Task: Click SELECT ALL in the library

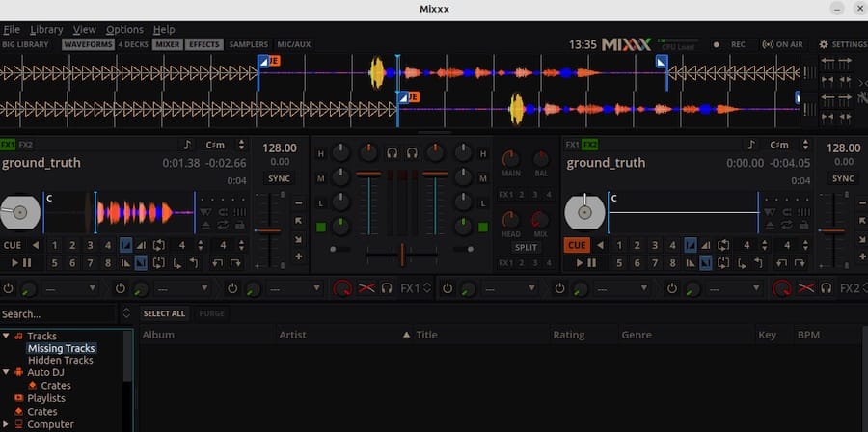Action: [164, 313]
